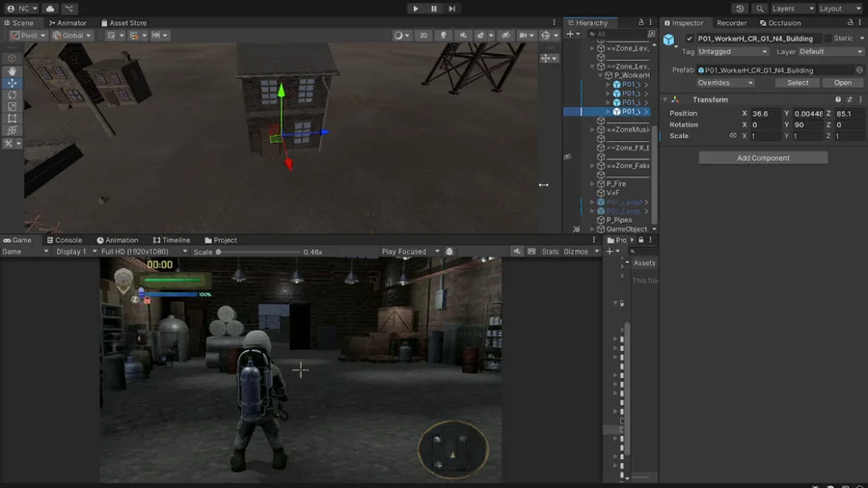The width and height of the screenshot is (868, 488).
Task: Open grid snapping settings icon
Action: click(115, 35)
